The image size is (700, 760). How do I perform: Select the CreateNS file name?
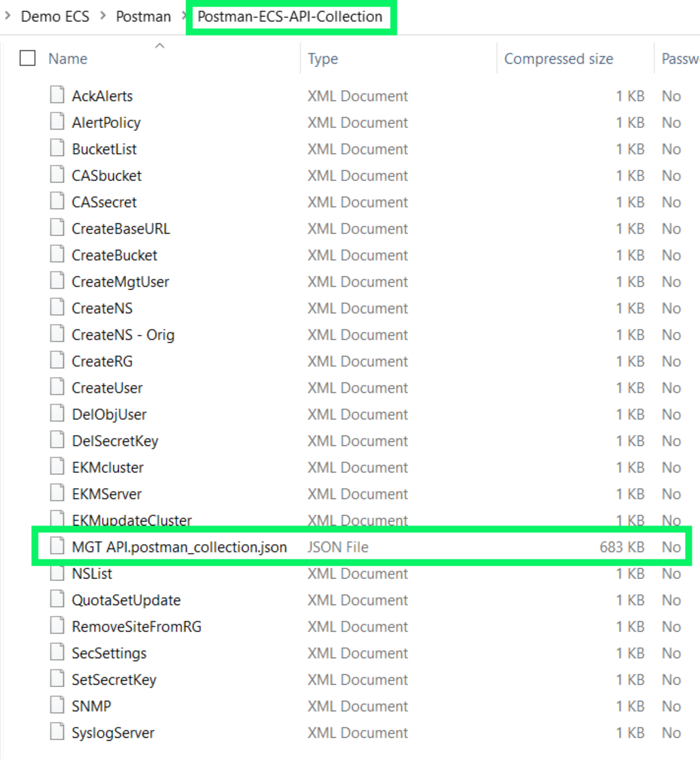102,308
